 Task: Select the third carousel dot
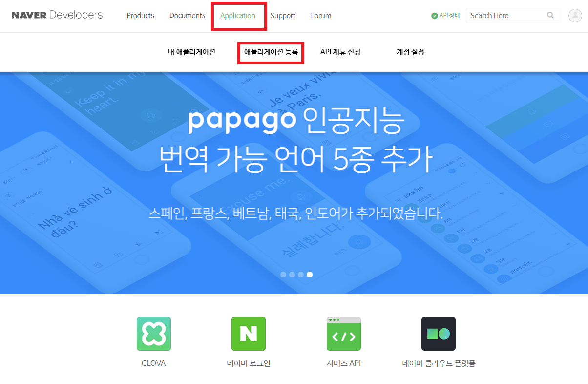point(301,275)
